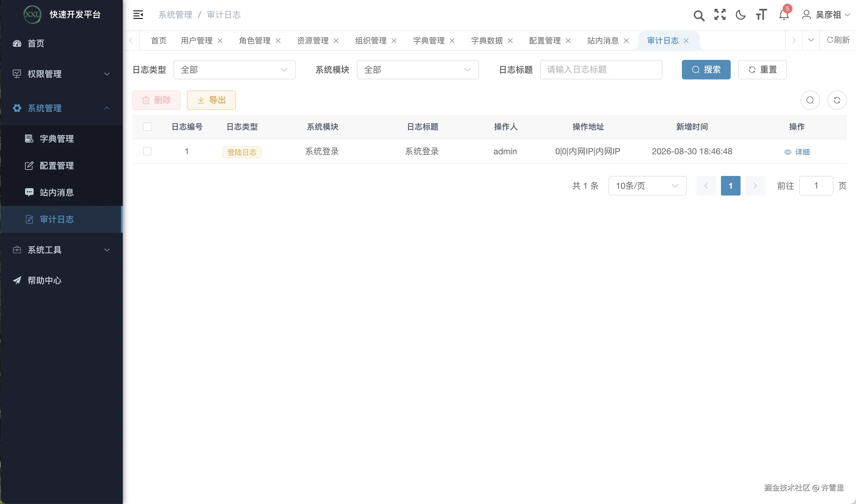This screenshot has height=504, width=856.
Task: Switch to the 资源管理 tab
Action: point(313,41)
